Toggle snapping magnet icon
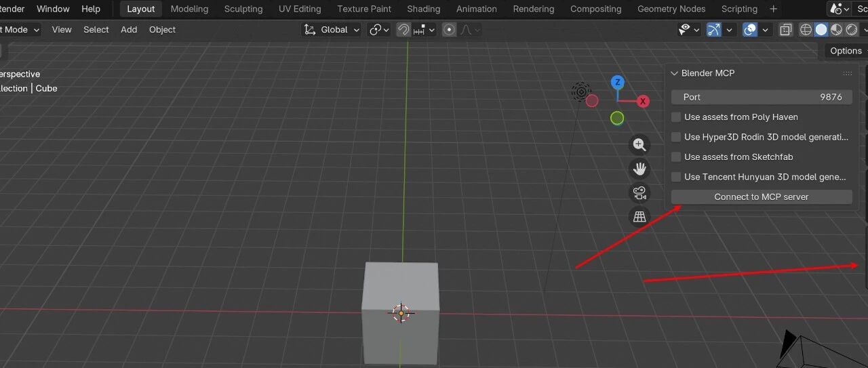 pyautogui.click(x=403, y=30)
